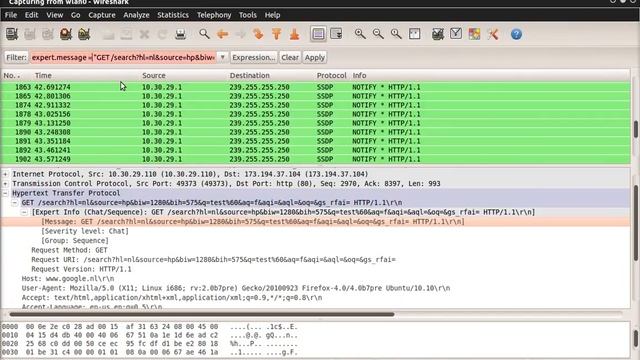Viewport: 640px width, 360px height.
Task: Stop the running live capture
Action: (x=66, y=34)
